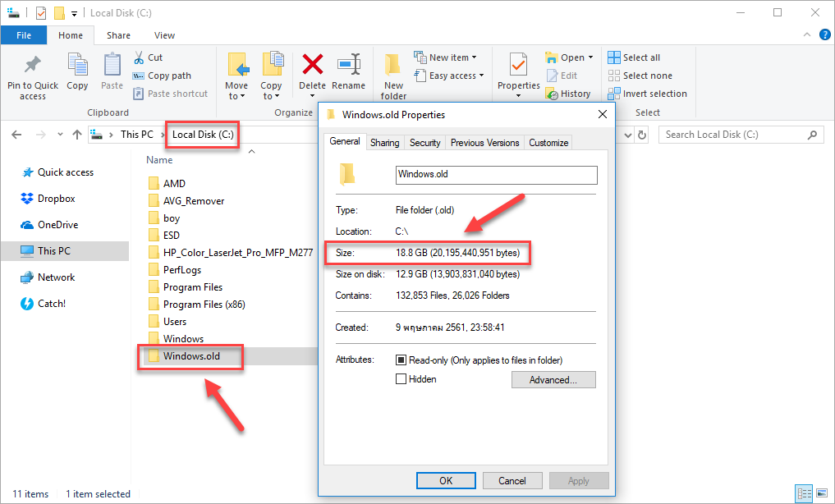Click This PC in the address bar
835x504 pixels.
point(137,135)
